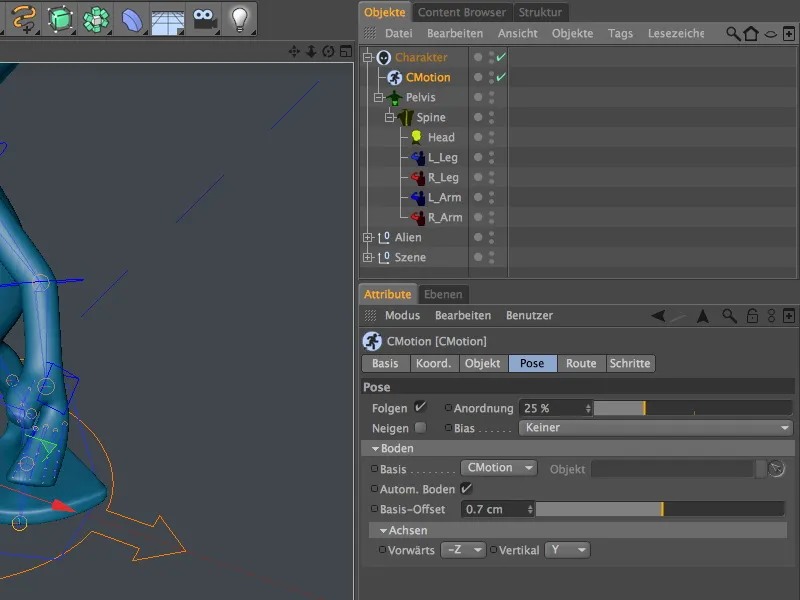Image resolution: width=800 pixels, height=600 pixels.
Task: Switch to the Struktur tab
Action: coord(540,12)
